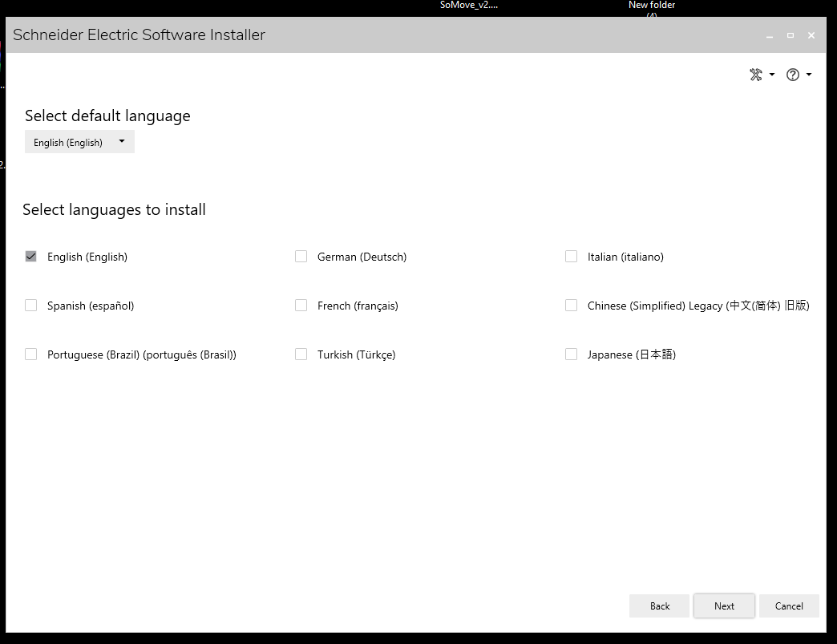Proceed with the Next button

(725, 606)
